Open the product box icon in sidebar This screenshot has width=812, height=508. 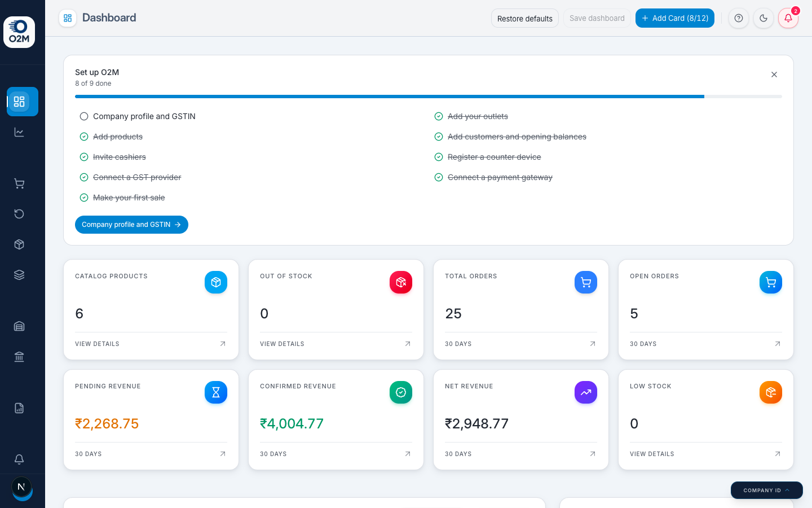click(x=19, y=244)
